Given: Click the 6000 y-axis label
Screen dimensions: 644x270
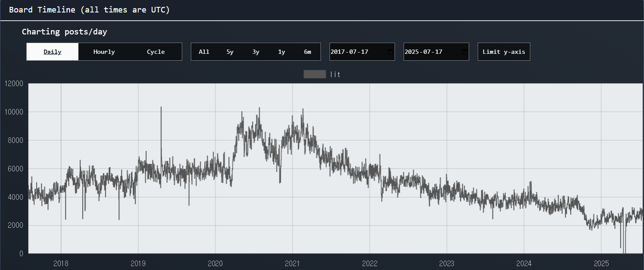Looking at the screenshot, I should pyautogui.click(x=16, y=169).
